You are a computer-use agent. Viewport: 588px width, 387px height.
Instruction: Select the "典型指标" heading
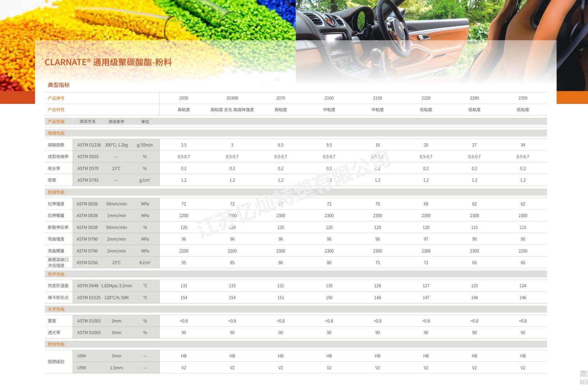59,85
